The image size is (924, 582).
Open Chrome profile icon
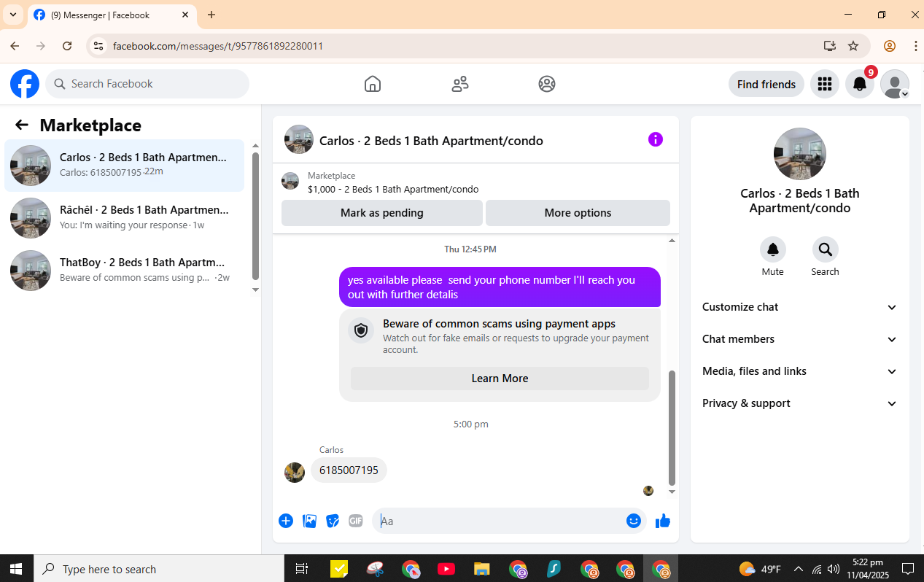pos(890,46)
